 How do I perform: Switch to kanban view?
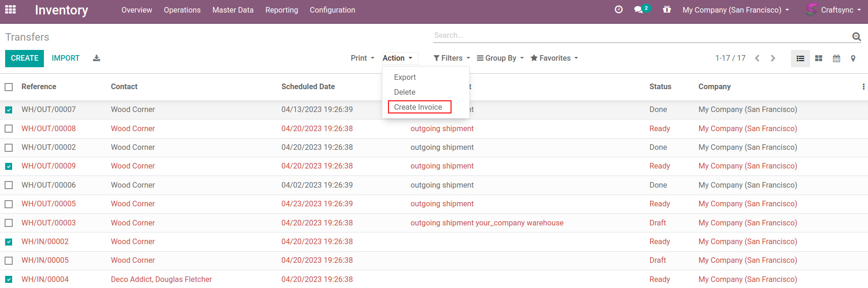[x=819, y=58]
